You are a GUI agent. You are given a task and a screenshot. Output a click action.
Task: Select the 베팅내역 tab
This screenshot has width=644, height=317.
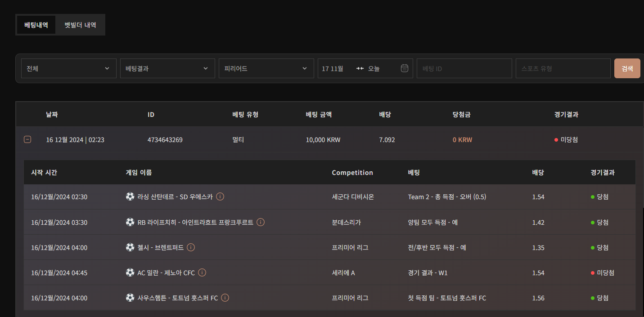(36, 25)
